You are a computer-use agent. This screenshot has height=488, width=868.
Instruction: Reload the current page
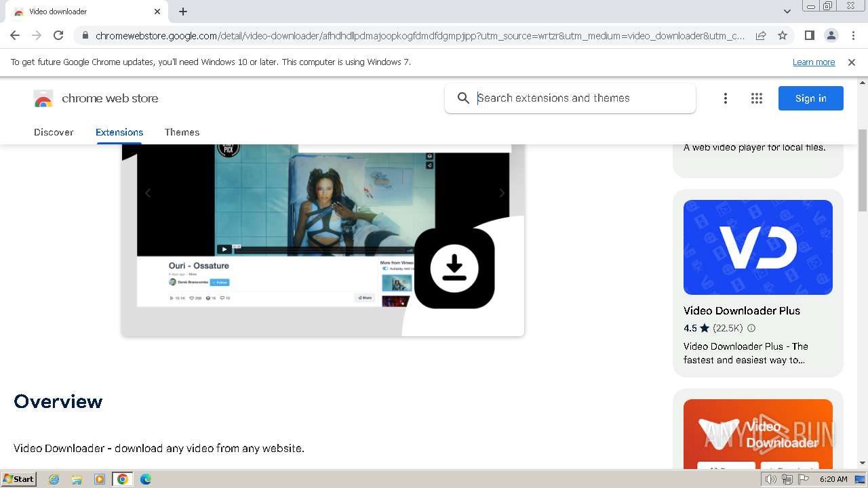tap(58, 35)
